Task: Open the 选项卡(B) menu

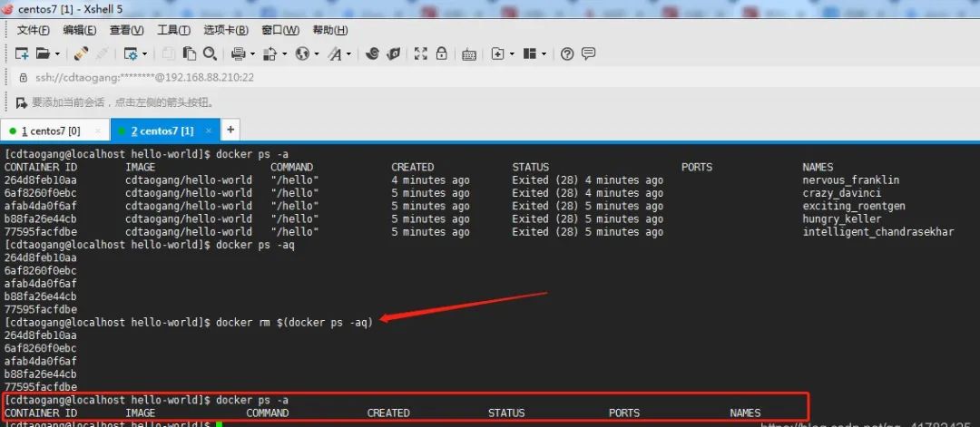Action: click(x=226, y=30)
